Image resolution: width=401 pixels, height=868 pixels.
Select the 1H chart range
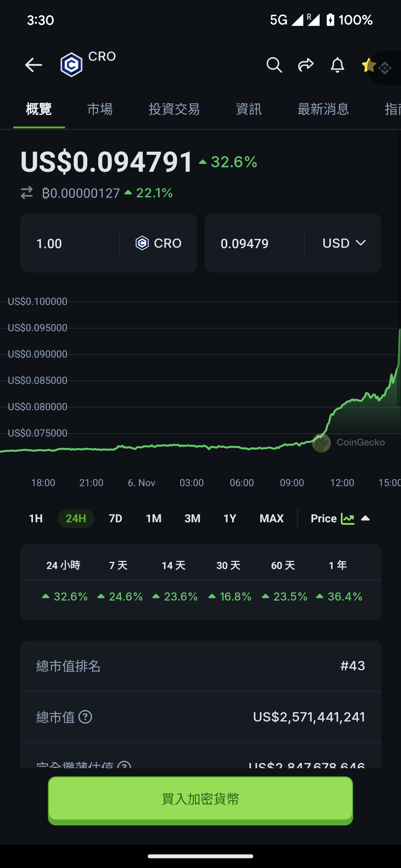pos(36,518)
